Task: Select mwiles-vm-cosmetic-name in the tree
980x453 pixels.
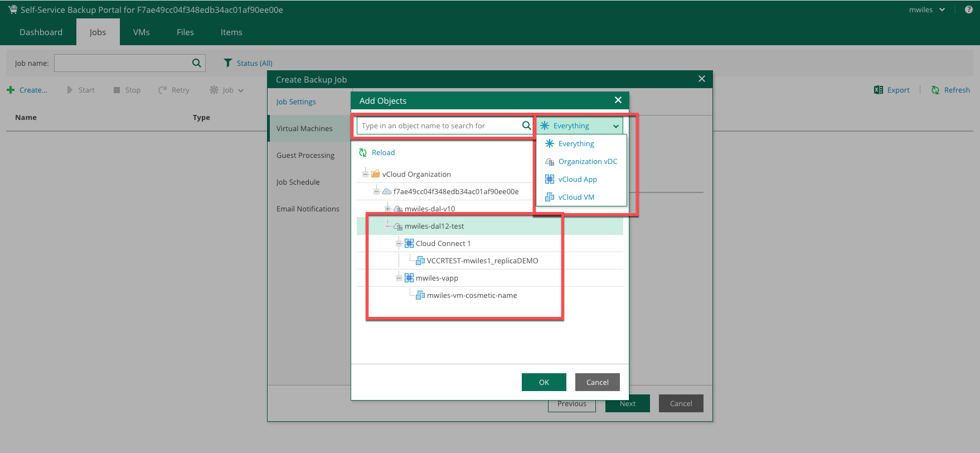Action: tap(472, 295)
